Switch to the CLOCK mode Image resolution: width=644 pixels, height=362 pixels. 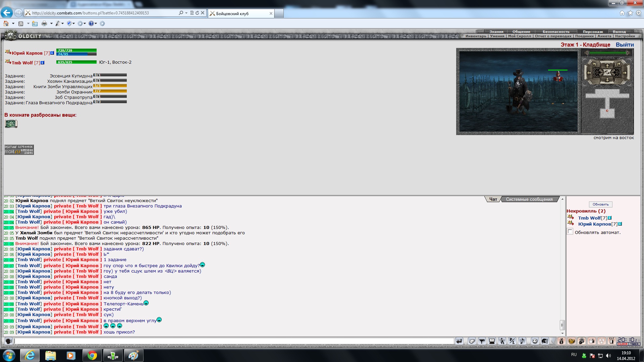coord(623,344)
